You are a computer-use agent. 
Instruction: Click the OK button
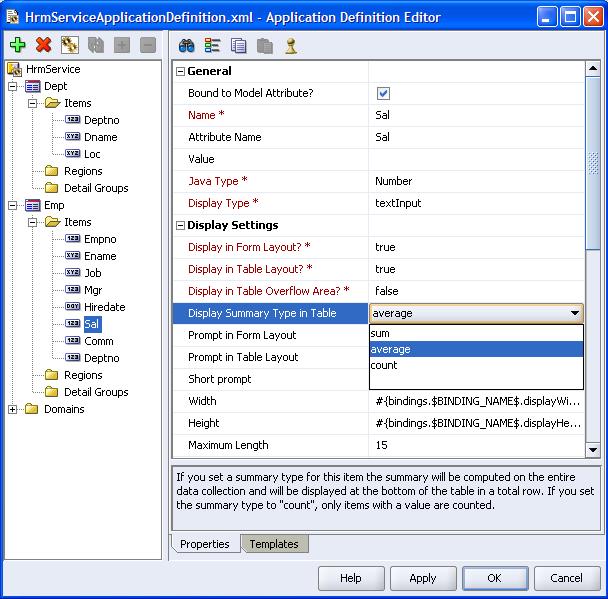494,578
